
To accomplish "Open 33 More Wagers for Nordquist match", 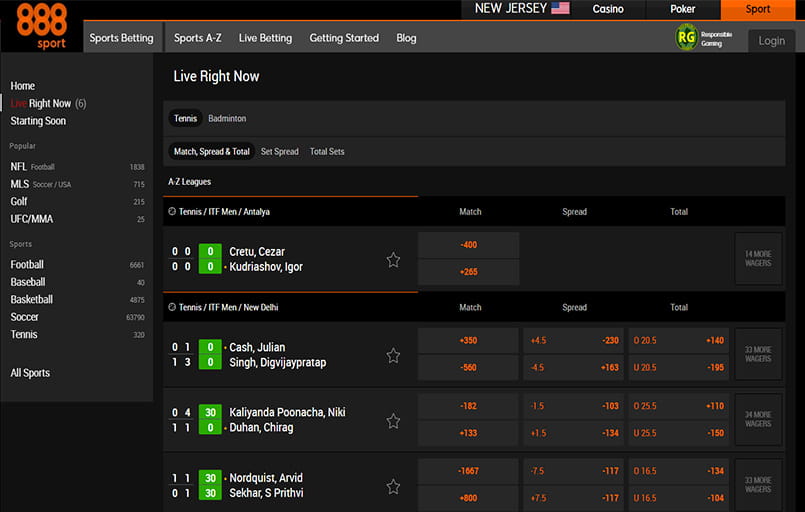I will (x=758, y=485).
